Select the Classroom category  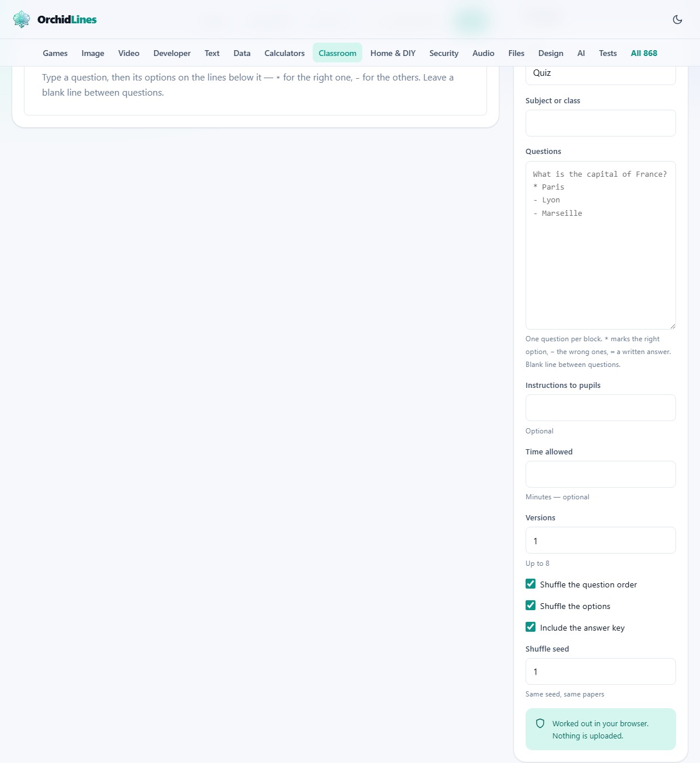(x=337, y=53)
